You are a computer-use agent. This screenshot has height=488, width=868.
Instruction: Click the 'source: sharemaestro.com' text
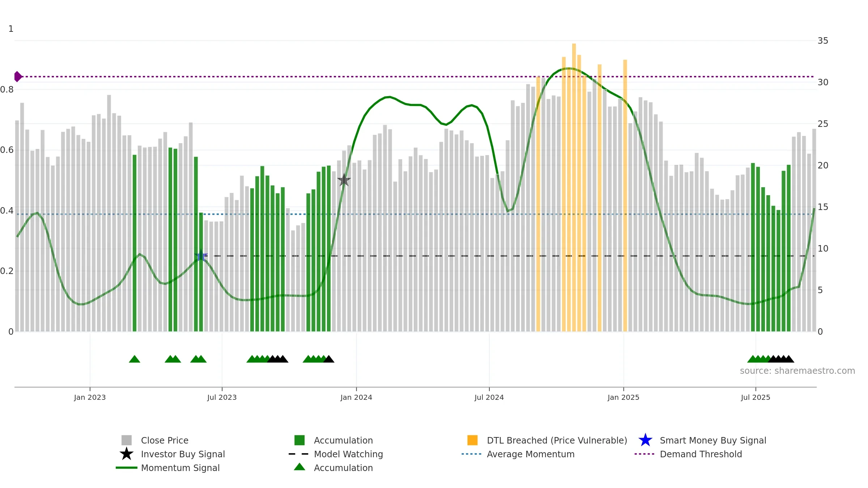[797, 371]
